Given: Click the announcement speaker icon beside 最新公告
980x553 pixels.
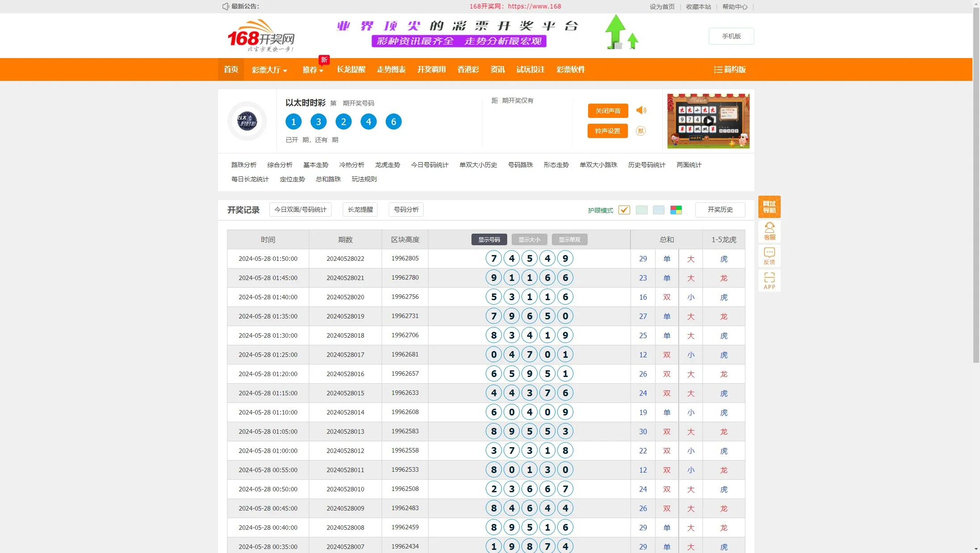Looking at the screenshot, I should tap(225, 6).
